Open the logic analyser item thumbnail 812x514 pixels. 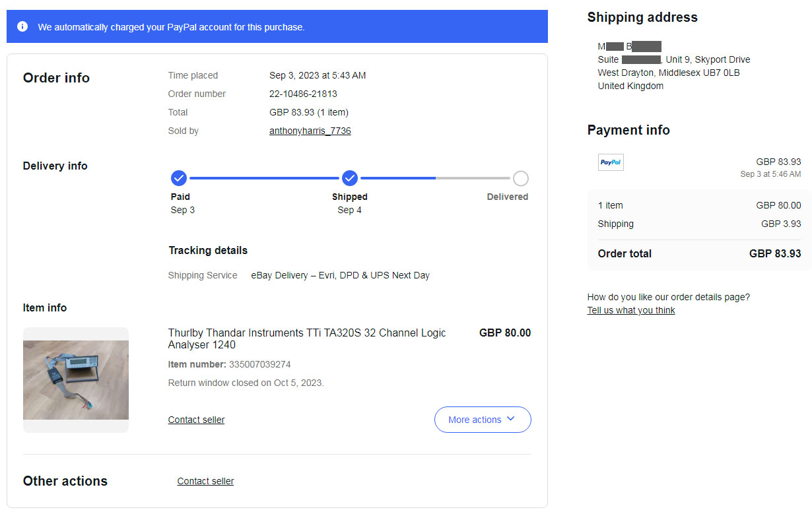point(76,379)
